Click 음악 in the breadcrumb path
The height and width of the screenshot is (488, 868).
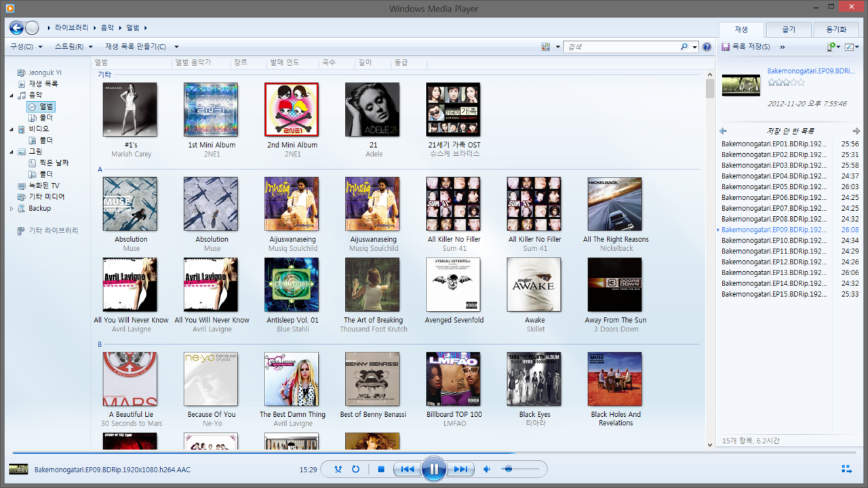(107, 28)
